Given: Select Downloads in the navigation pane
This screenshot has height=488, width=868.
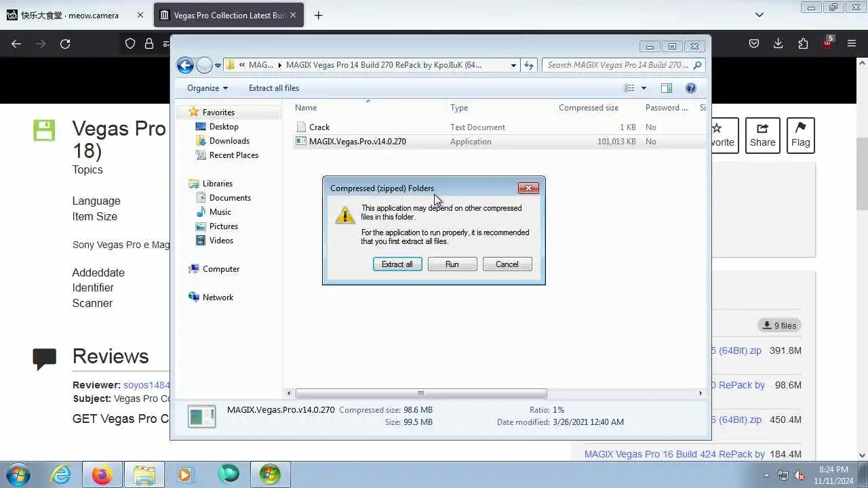Looking at the screenshot, I should pyautogui.click(x=229, y=141).
